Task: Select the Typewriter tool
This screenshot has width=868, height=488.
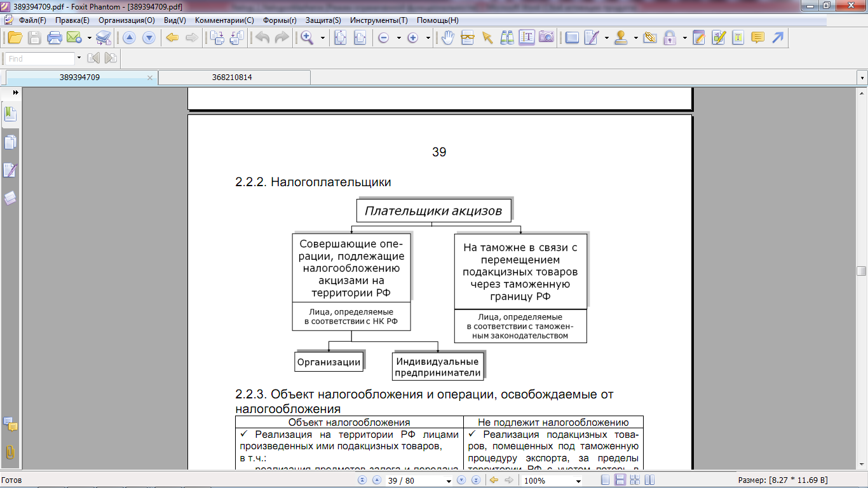Action: tap(738, 37)
